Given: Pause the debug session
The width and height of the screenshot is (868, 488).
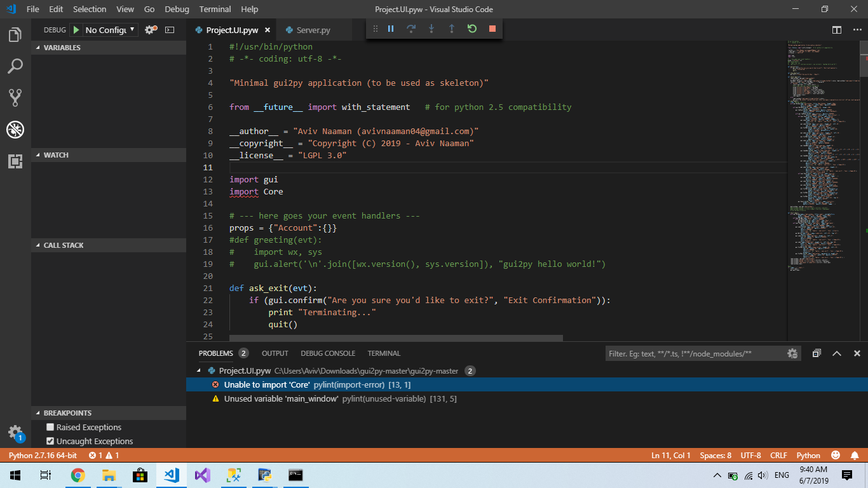Looking at the screenshot, I should (x=391, y=29).
